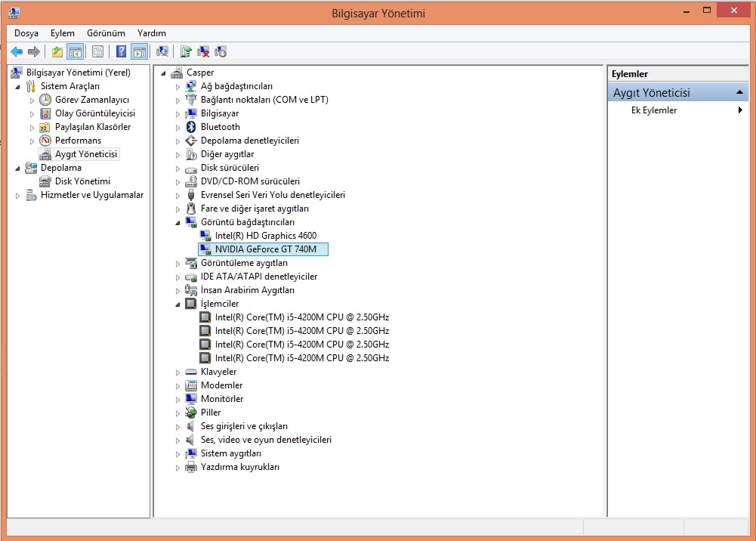Click the Görev Zamanlayıcı clock icon

(45, 100)
